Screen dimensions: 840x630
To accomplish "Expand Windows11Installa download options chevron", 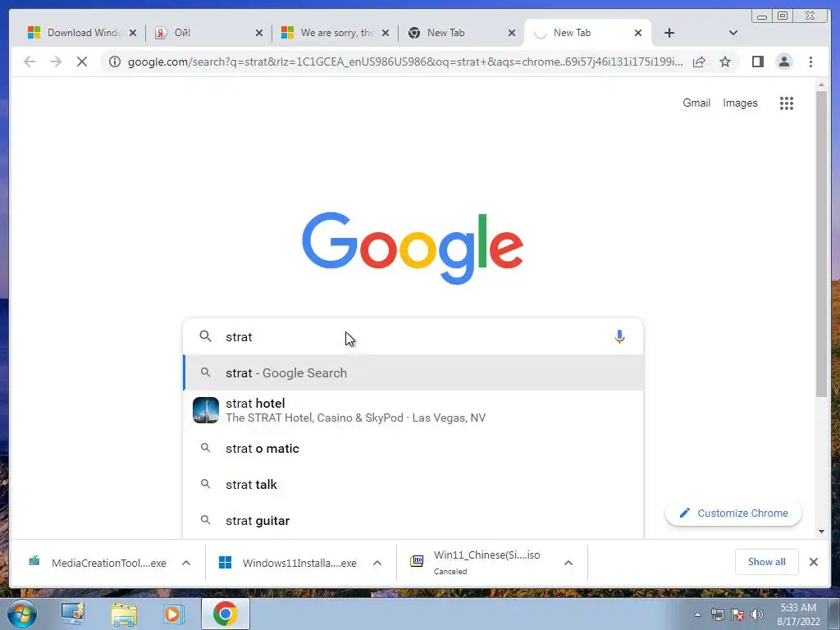I will tap(377, 563).
